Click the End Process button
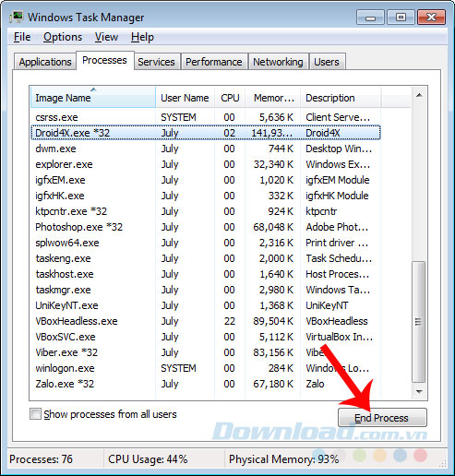This screenshot has height=476, width=455. (382, 418)
